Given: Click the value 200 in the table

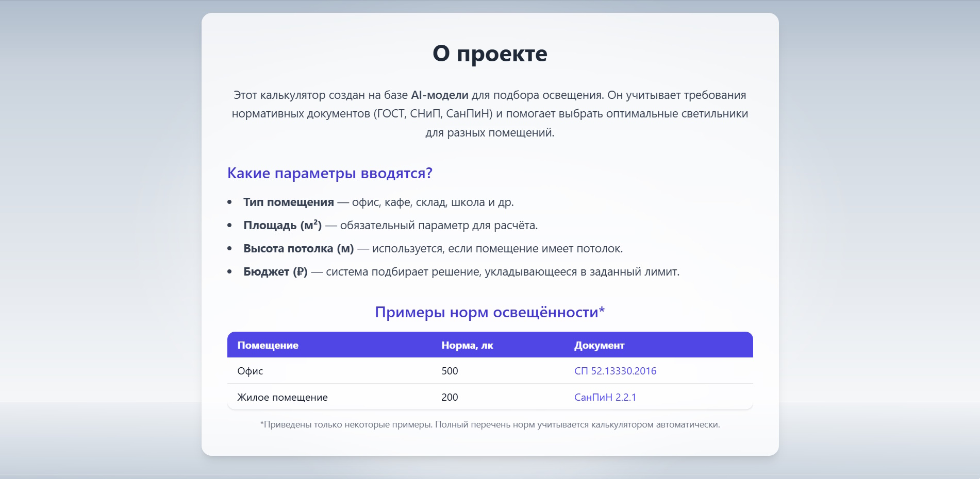Looking at the screenshot, I should (450, 397).
